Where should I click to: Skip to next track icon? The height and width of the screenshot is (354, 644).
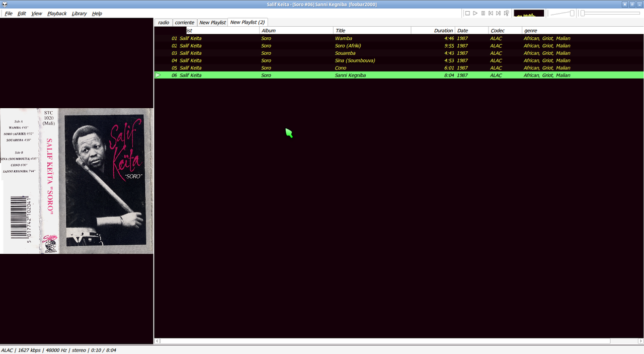point(499,13)
